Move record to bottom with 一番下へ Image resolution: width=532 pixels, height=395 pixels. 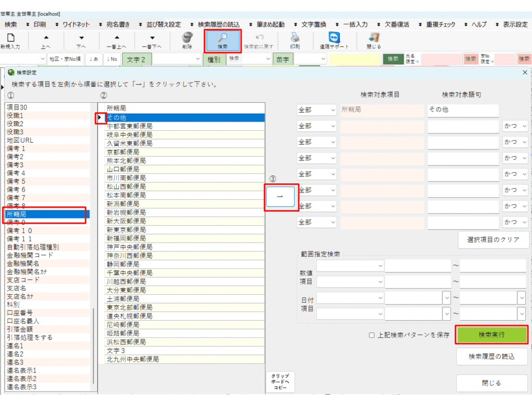[x=152, y=39]
